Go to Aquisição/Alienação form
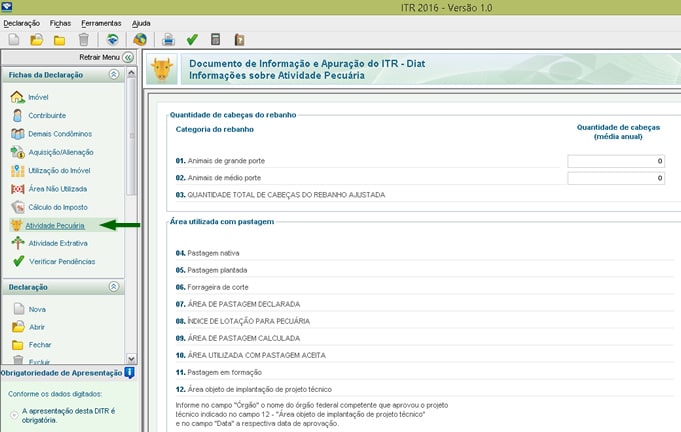 [61, 152]
